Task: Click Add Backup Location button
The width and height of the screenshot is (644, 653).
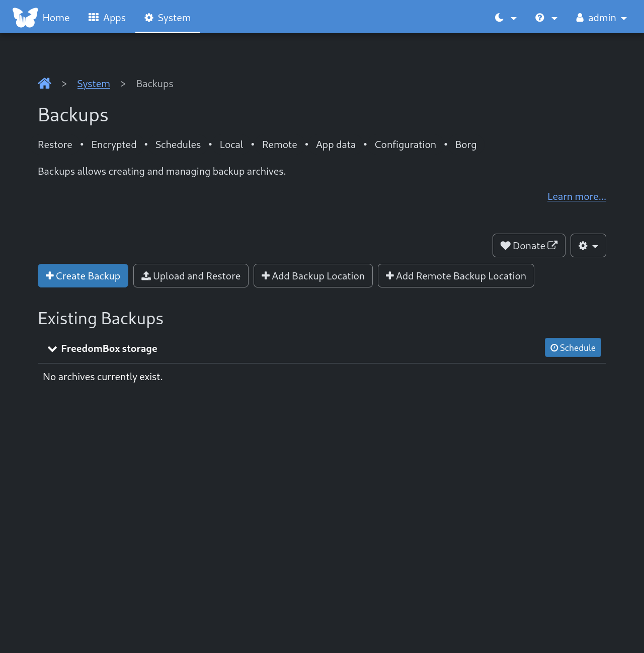Action: click(x=313, y=276)
